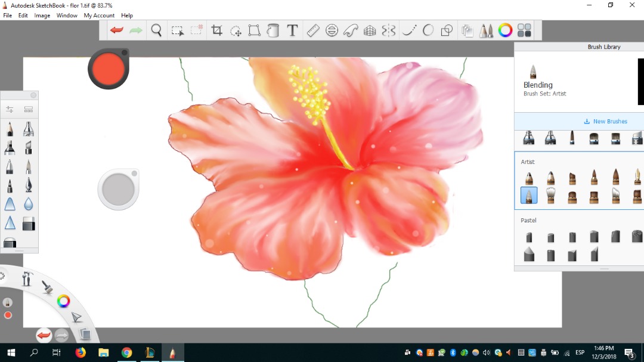This screenshot has height=362, width=644.
Task: Pick the pencil brush in the palette
Action: coord(10,129)
